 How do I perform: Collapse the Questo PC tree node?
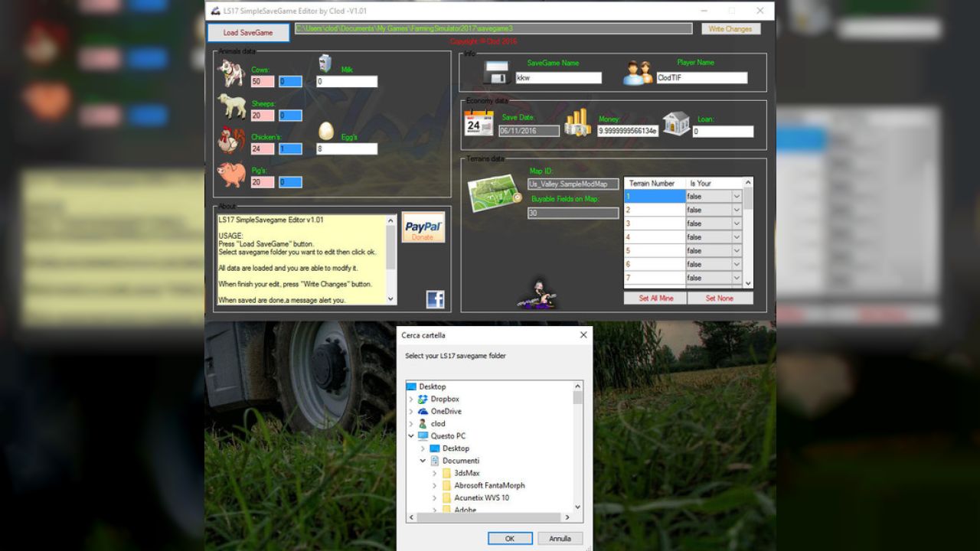(411, 436)
